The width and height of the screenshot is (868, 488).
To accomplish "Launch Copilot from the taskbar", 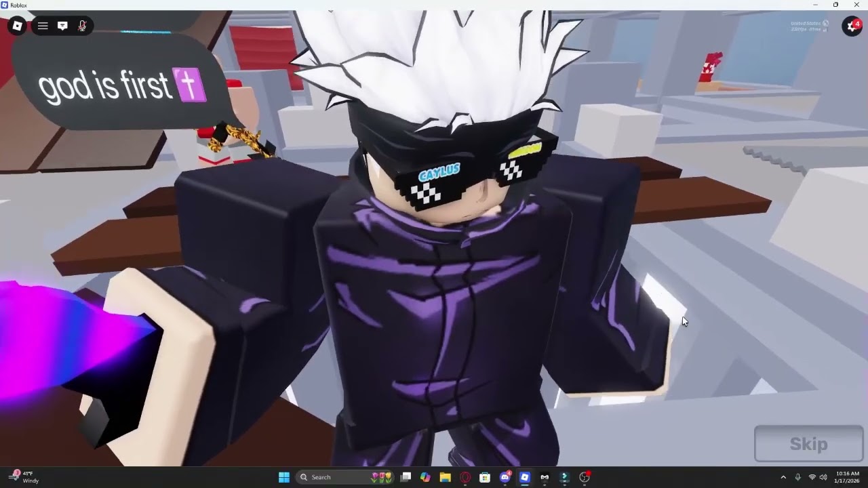I will pyautogui.click(x=425, y=477).
